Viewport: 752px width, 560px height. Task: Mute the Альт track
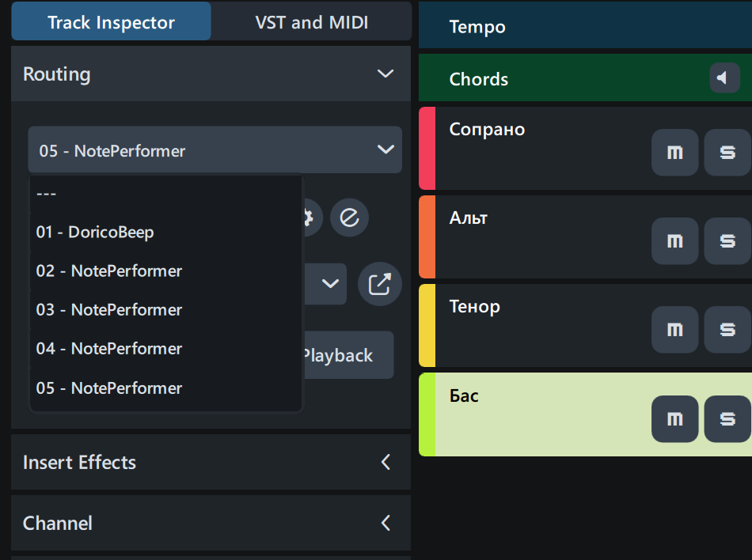pos(674,241)
